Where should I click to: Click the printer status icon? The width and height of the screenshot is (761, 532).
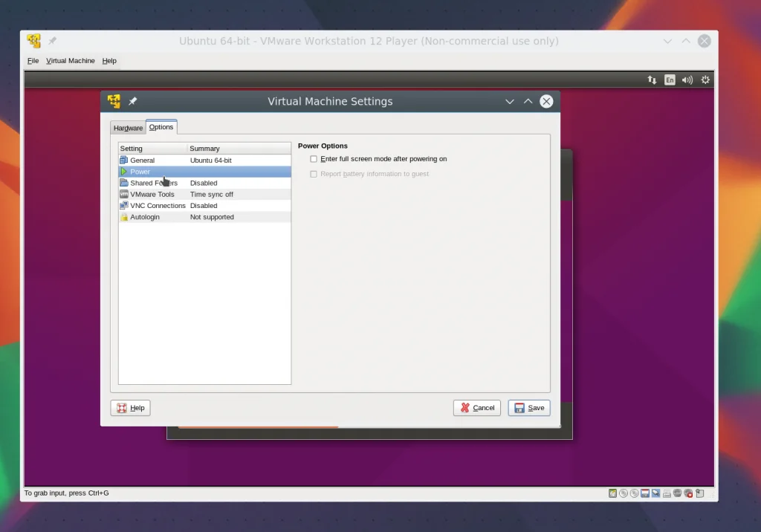pos(667,493)
